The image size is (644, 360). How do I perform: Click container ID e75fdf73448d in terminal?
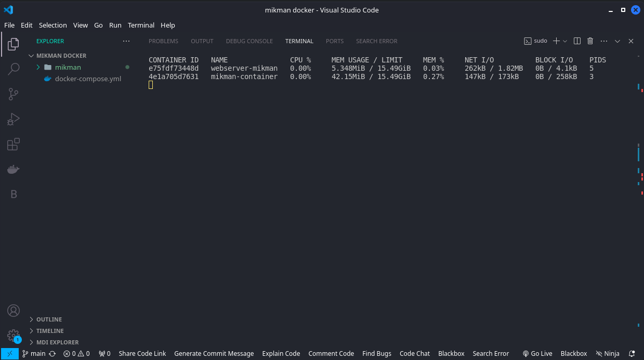(x=174, y=68)
